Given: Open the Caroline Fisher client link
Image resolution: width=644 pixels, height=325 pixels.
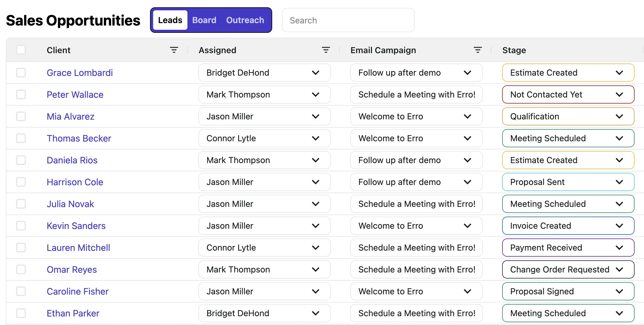Looking at the screenshot, I should (x=77, y=292).
